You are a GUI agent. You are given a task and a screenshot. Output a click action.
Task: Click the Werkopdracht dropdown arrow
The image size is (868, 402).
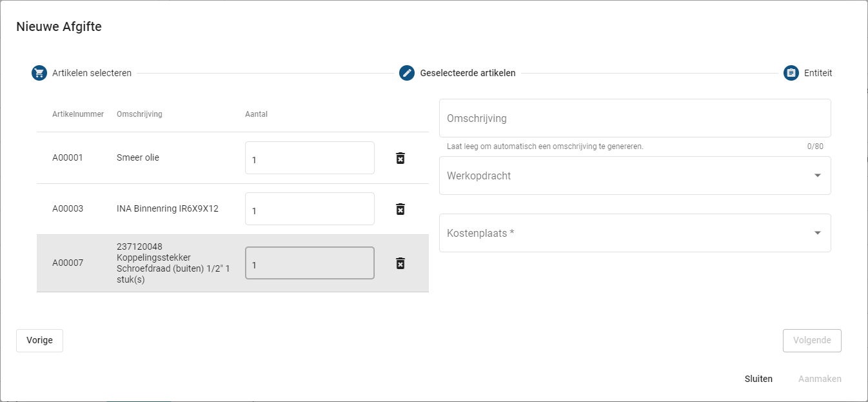coord(817,176)
